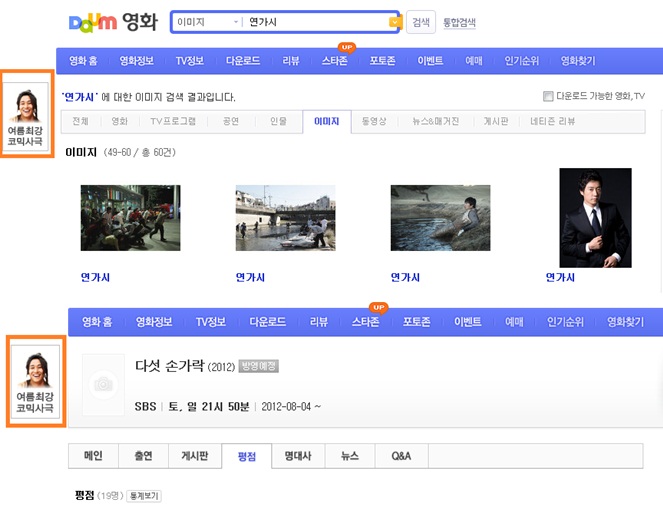The height and width of the screenshot is (508, 663).
Task: Click 연가시 link under river bridge image
Action: point(250,277)
